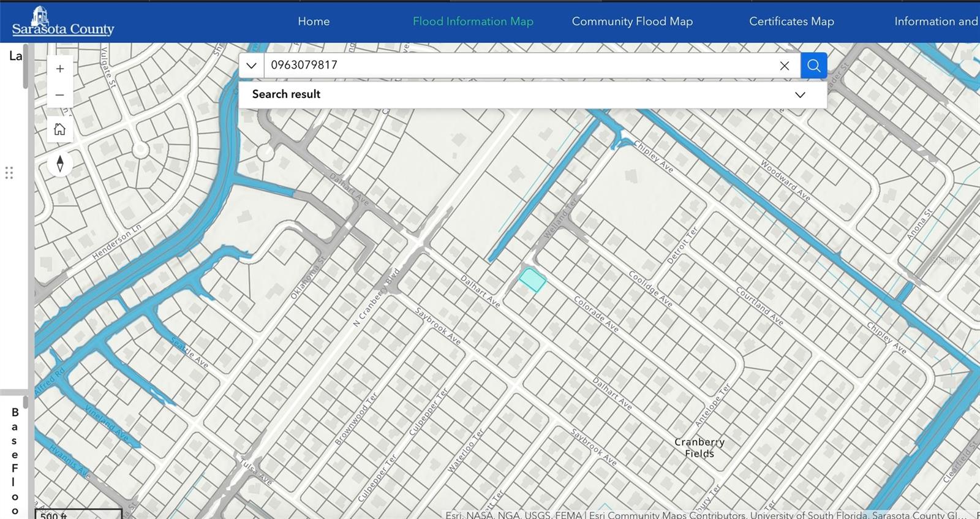
Task: Click the parcel number search field
Action: click(x=521, y=66)
